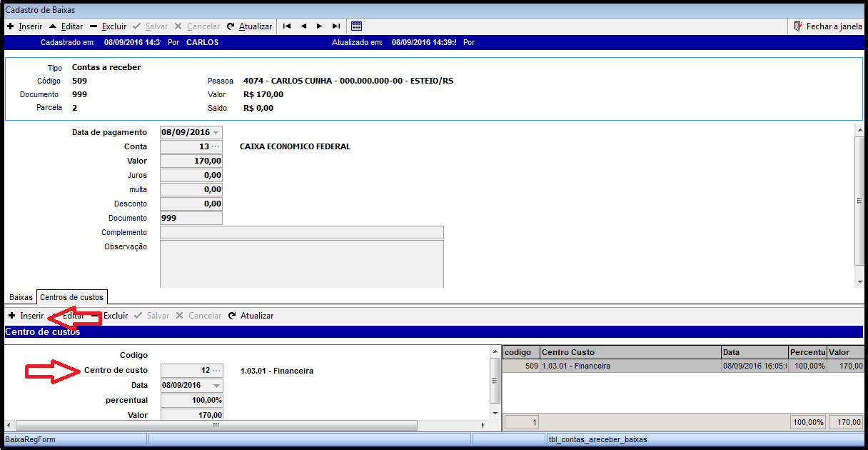Expand the cost center Data dropdown
Screen dimensions: 868x450
tap(216, 386)
